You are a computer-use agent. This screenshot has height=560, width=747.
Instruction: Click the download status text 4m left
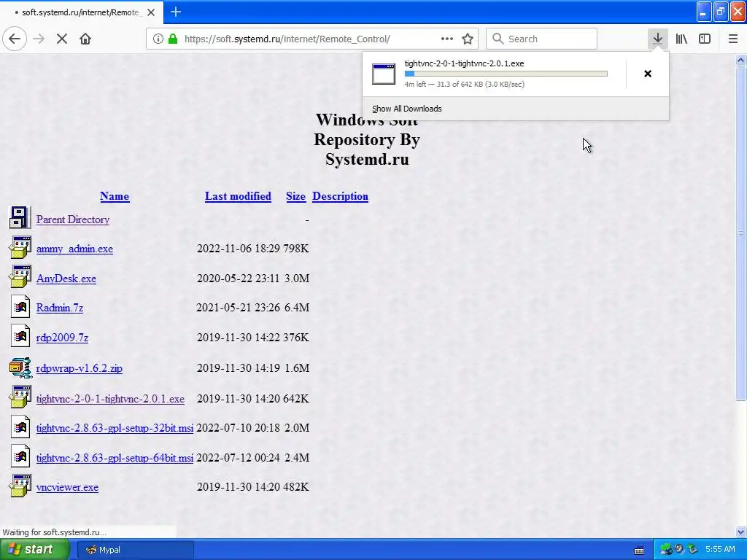465,85
